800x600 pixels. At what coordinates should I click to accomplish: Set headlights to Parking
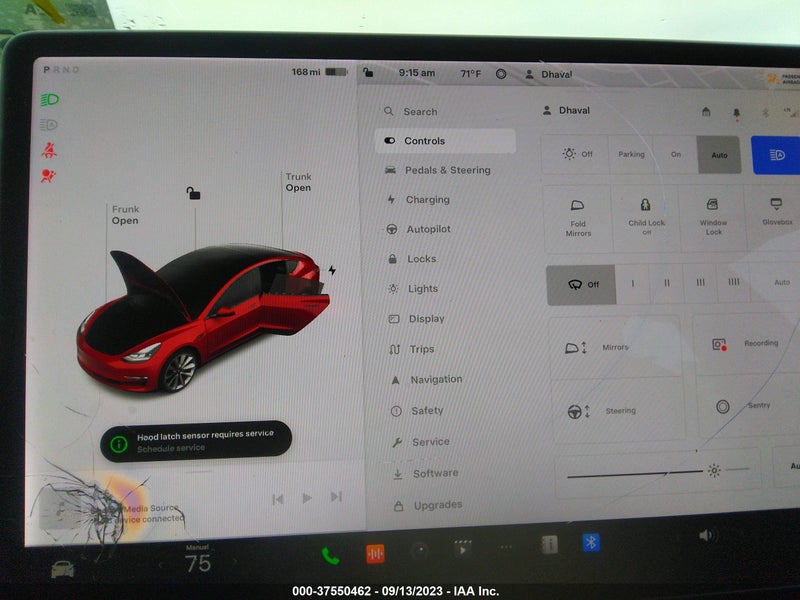pyautogui.click(x=631, y=154)
